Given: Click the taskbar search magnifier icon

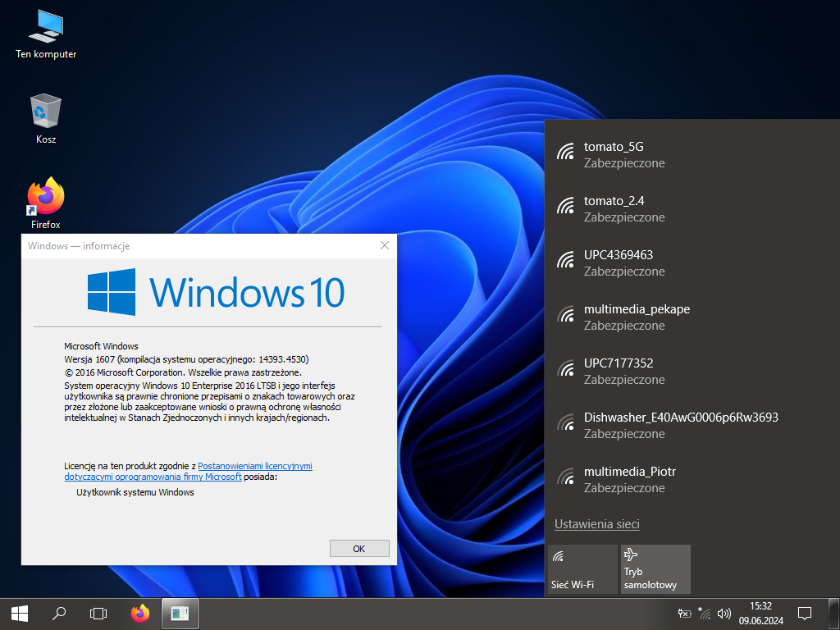Looking at the screenshot, I should [x=59, y=613].
